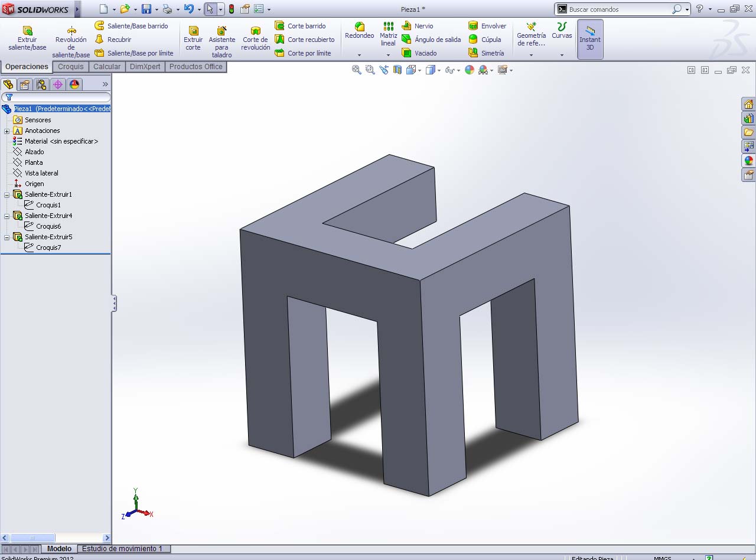Select the Planta plane
This screenshot has height=560, width=756.
click(x=34, y=162)
